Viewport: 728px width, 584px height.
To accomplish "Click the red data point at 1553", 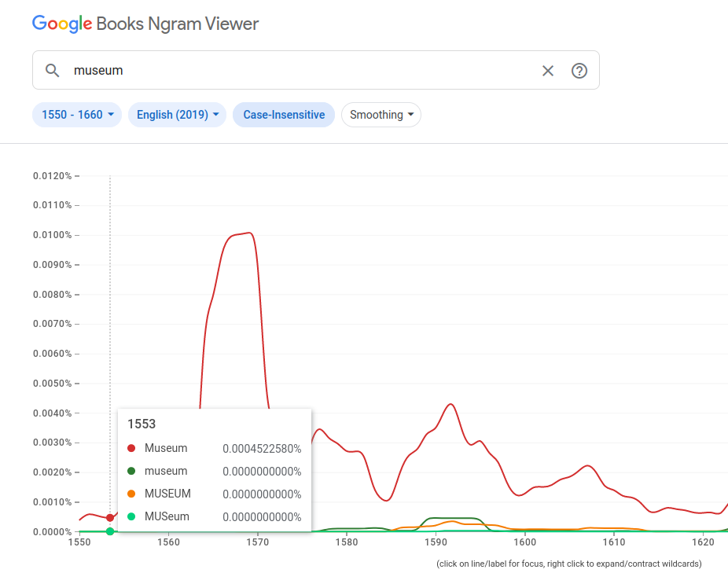I will point(110,518).
